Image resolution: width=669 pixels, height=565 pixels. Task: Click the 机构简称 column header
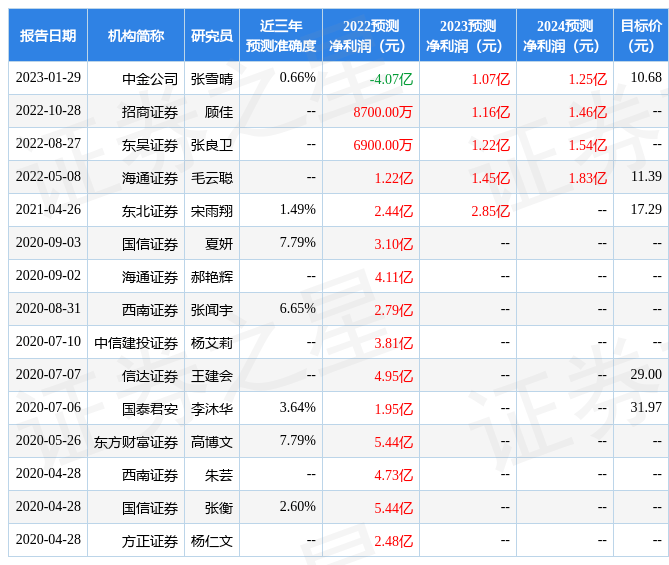[x=136, y=36]
